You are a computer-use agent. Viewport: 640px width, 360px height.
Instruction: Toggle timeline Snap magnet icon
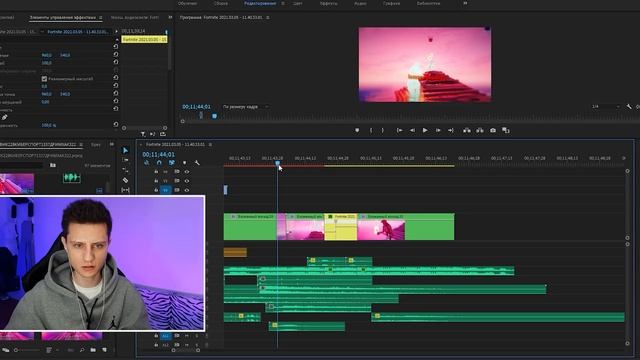pyautogui.click(x=159, y=163)
